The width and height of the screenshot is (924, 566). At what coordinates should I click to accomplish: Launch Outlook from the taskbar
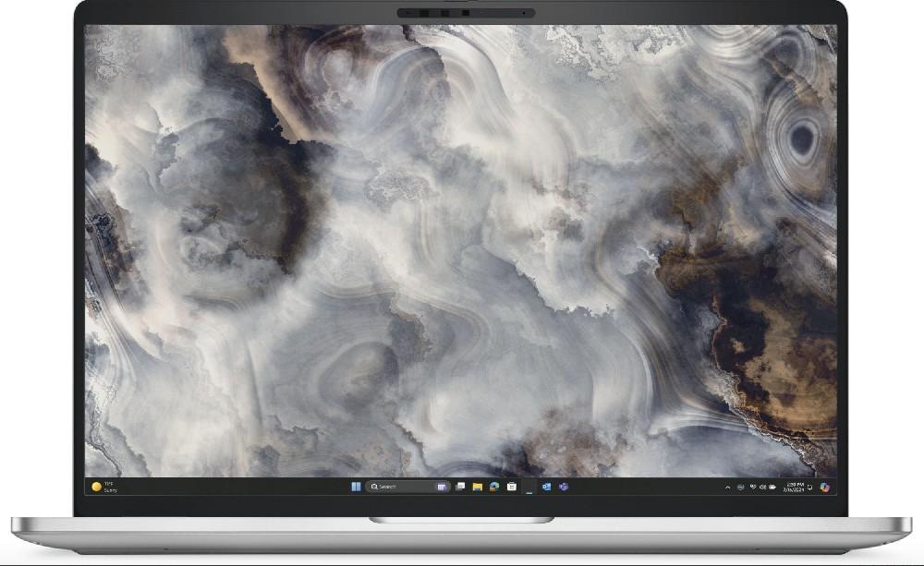[546, 487]
